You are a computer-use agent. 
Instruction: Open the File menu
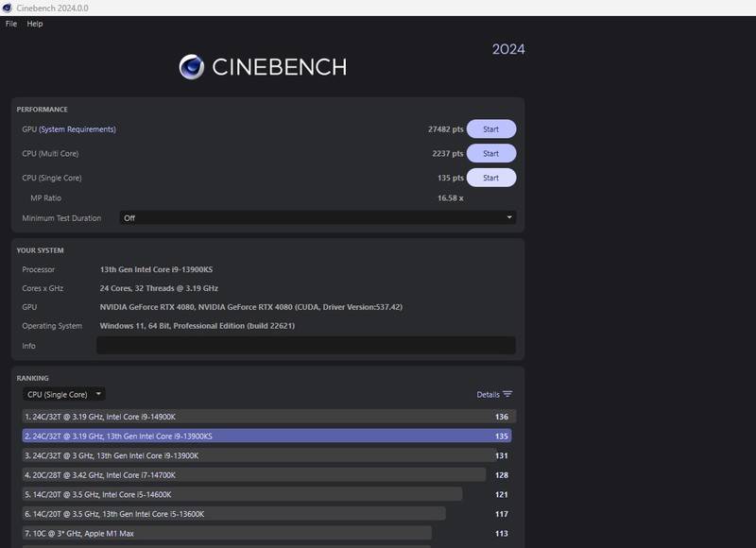(11, 24)
